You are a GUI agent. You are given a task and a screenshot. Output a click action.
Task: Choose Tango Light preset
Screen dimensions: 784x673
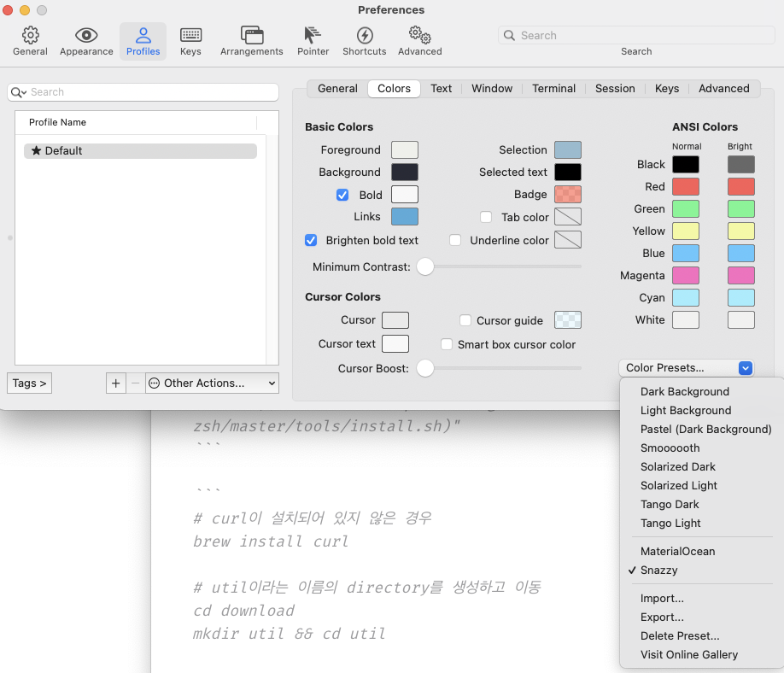(702, 523)
